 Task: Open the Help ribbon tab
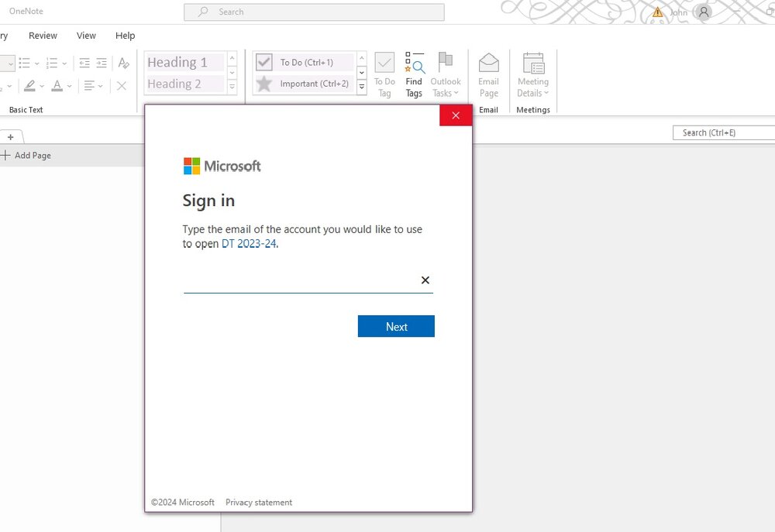coord(125,36)
